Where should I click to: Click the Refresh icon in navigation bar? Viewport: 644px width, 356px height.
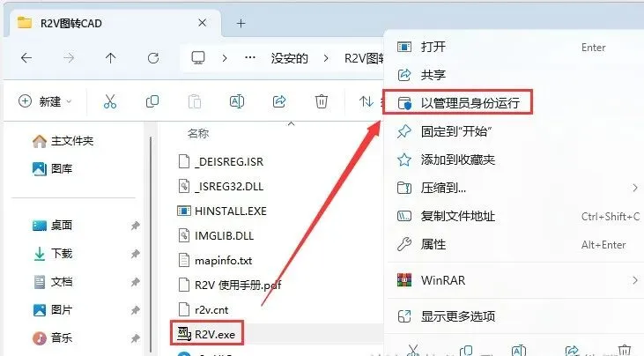(153, 58)
